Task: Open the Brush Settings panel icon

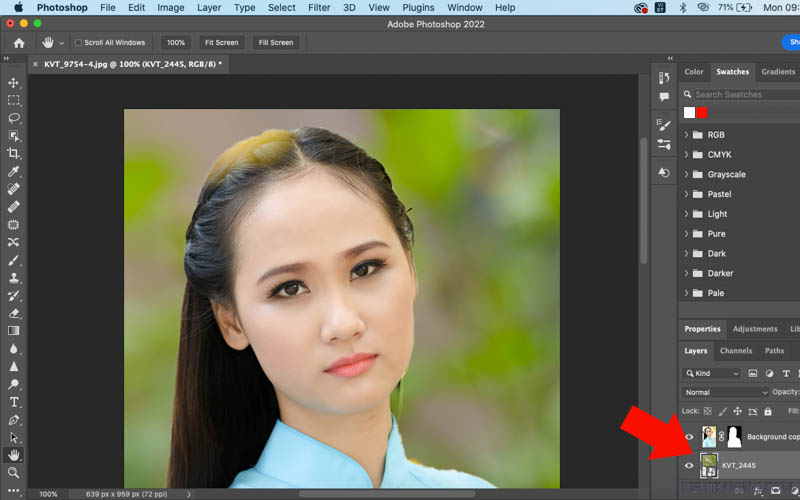Action: pos(664,124)
